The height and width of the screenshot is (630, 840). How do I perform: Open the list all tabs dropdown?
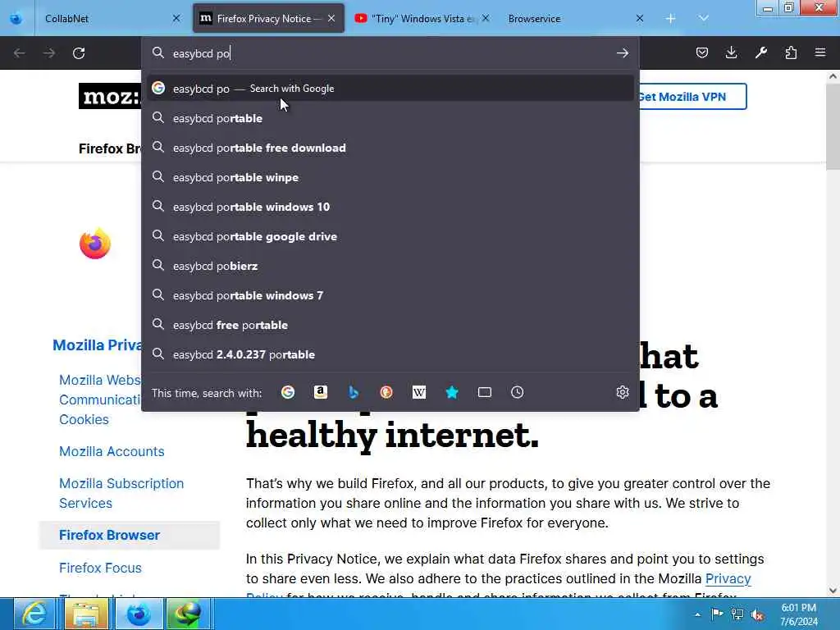point(703,18)
